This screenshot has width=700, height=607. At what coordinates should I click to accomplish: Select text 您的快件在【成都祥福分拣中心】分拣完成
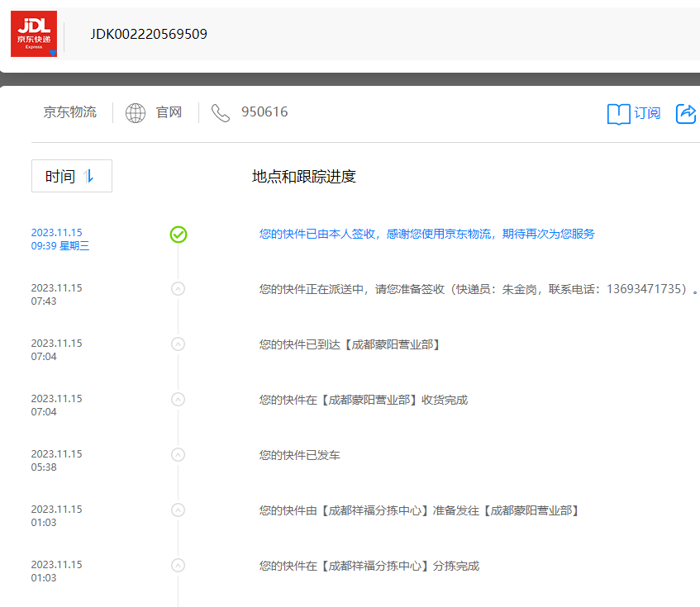click(x=369, y=566)
